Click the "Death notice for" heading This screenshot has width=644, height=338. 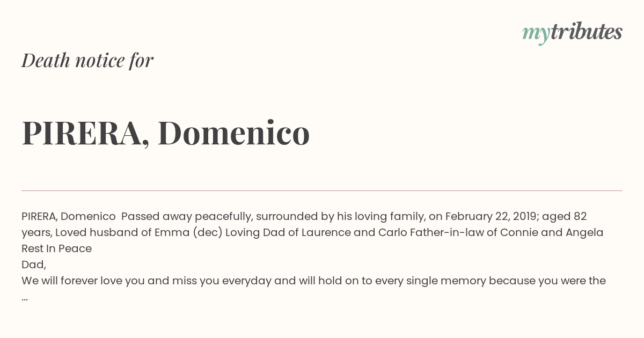click(x=87, y=61)
